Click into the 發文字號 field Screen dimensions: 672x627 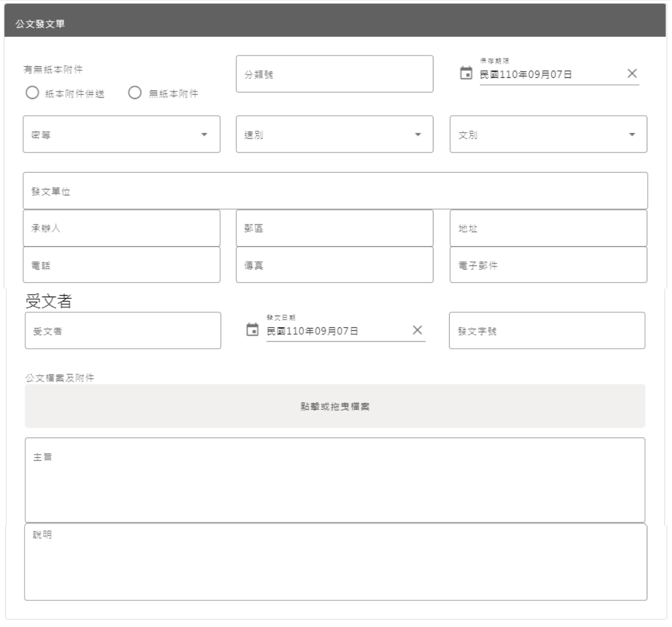[x=547, y=330]
